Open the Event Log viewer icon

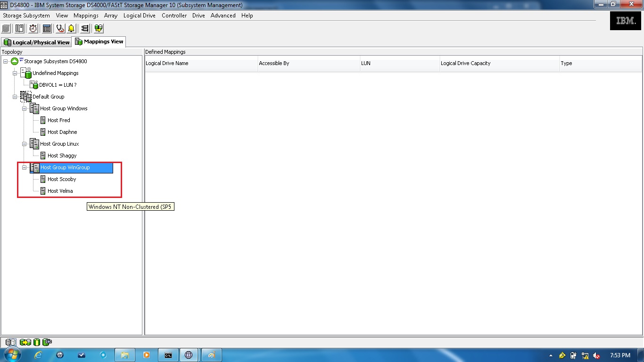tap(47, 28)
